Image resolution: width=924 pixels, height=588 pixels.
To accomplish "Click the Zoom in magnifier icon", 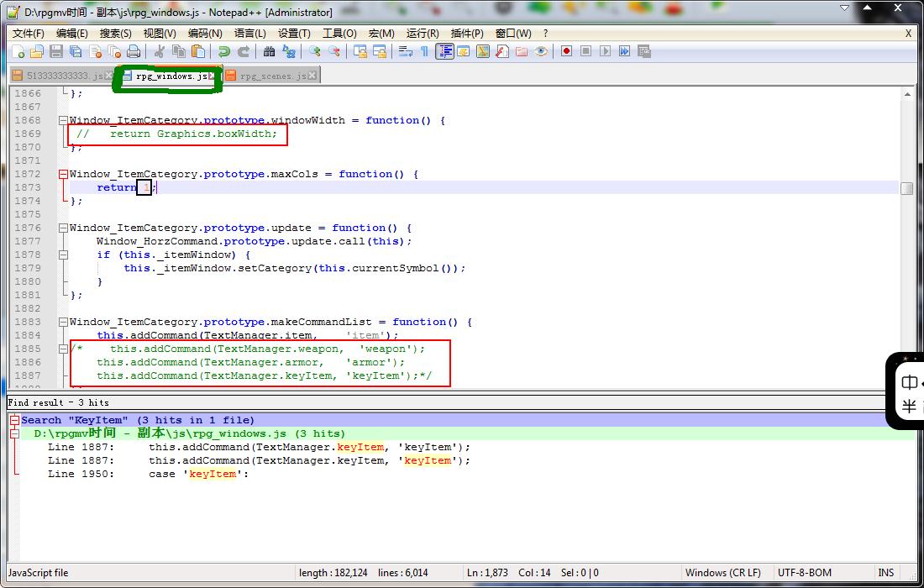I will (315, 52).
